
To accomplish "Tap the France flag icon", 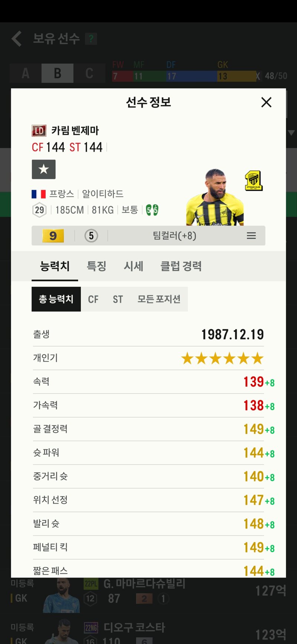I will 39,194.
